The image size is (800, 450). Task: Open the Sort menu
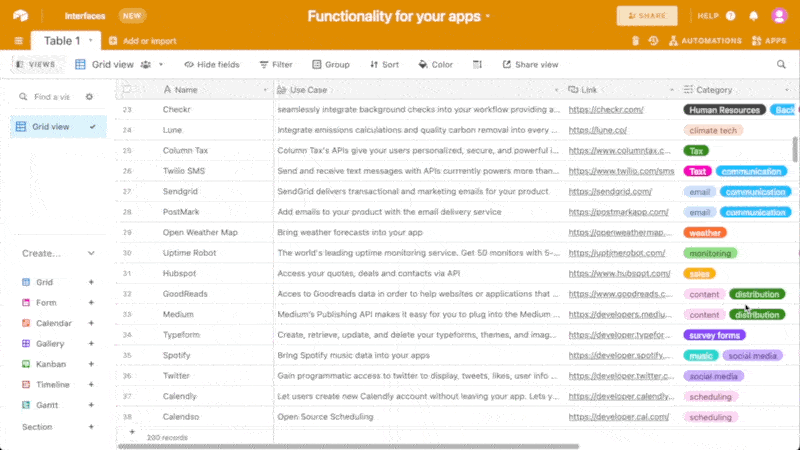(384, 64)
